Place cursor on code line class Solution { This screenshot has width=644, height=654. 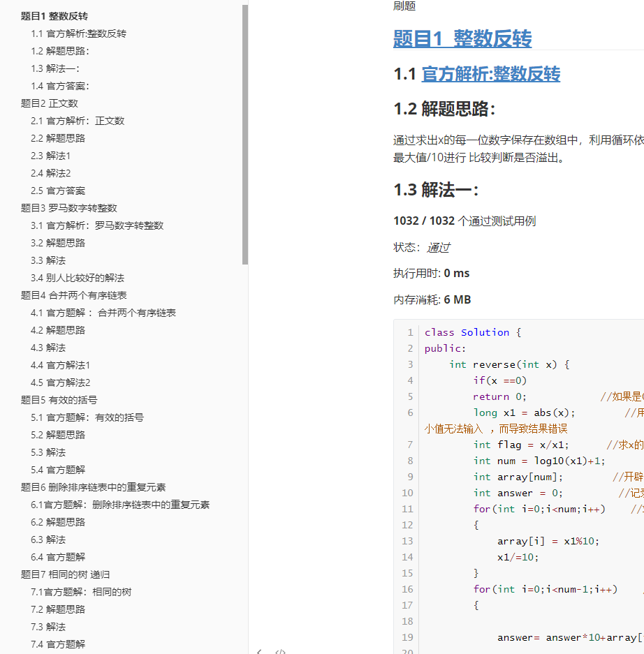pyautogui.click(x=473, y=332)
